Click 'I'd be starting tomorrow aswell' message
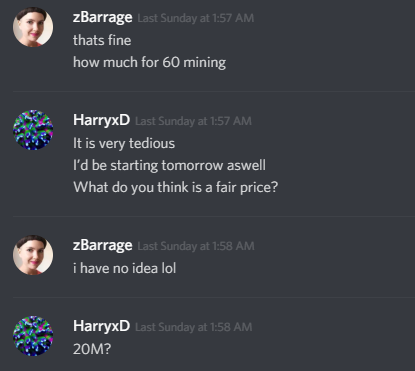The width and height of the screenshot is (415, 371). click(x=169, y=165)
